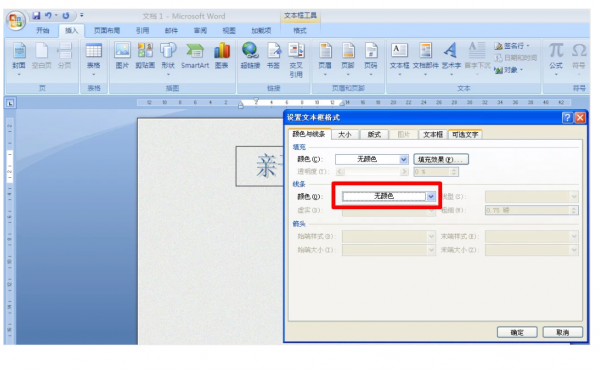Expand the line 颜色 dropdown arrow
The height and width of the screenshot is (370, 600).
[431, 196]
